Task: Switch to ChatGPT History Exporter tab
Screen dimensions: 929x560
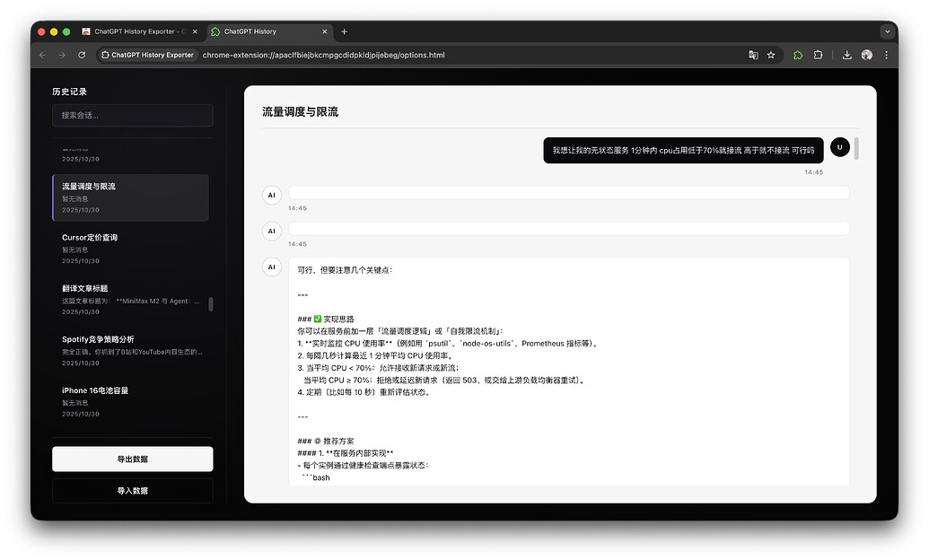Action: (139, 31)
